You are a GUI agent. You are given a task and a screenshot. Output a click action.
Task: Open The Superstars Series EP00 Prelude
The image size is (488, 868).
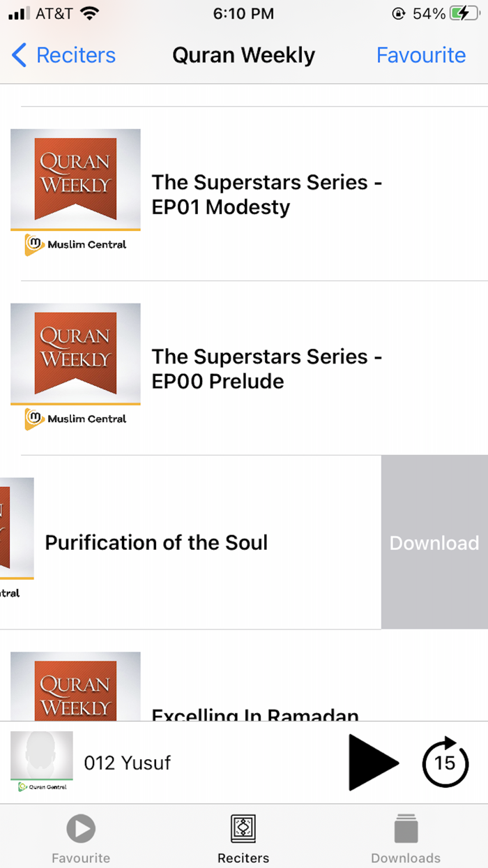click(266, 369)
